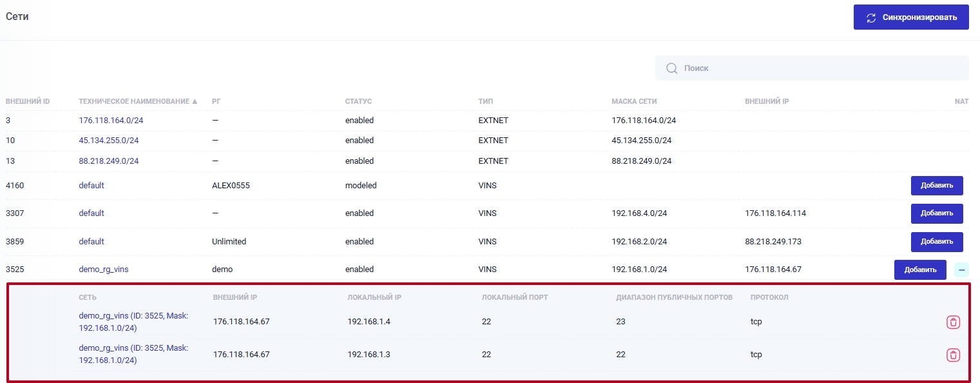Delete the NAT rule for 192.168.1.4
Image resolution: width=980 pixels, height=383 pixels.
point(953,322)
